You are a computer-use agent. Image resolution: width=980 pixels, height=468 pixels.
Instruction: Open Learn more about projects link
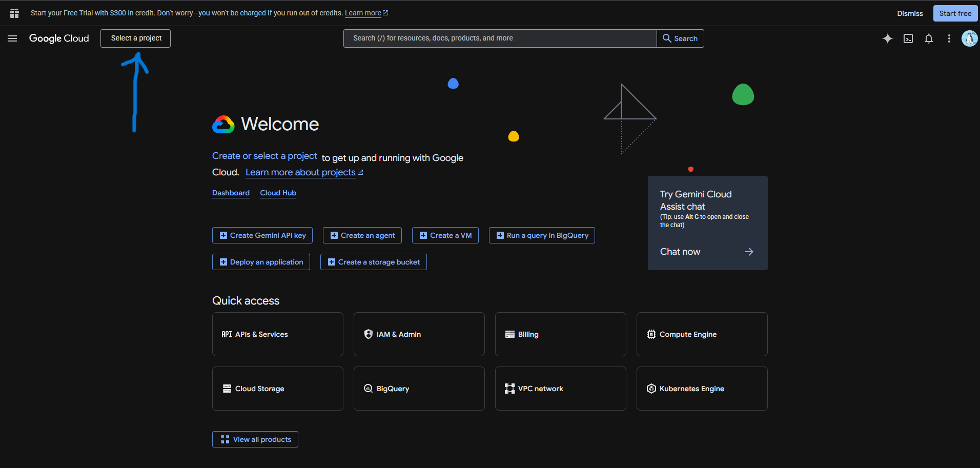pos(304,172)
